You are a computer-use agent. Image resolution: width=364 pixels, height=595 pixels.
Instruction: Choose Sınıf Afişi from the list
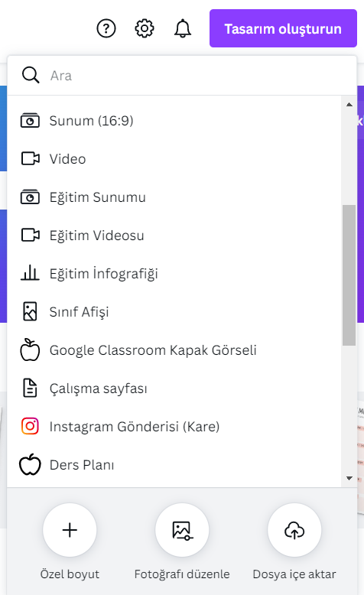(x=174, y=312)
